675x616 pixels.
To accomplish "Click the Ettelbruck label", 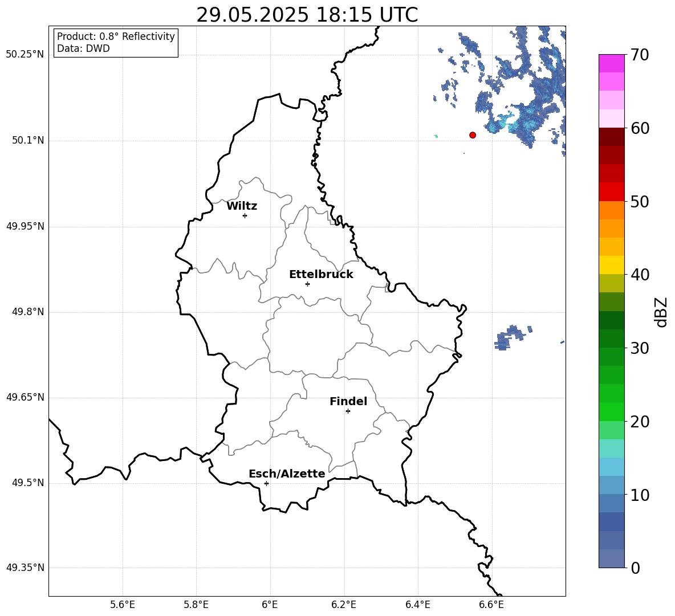I will click(x=321, y=275).
